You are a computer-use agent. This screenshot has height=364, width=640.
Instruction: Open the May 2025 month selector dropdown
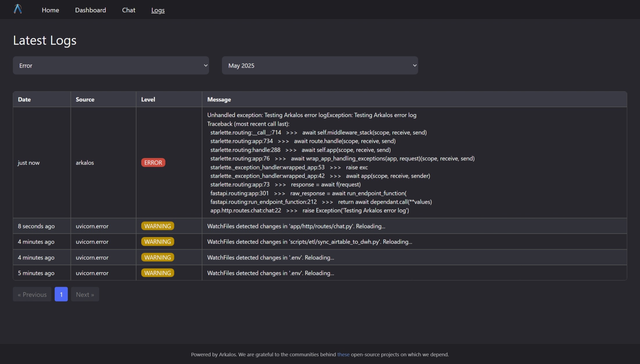[x=319, y=65]
